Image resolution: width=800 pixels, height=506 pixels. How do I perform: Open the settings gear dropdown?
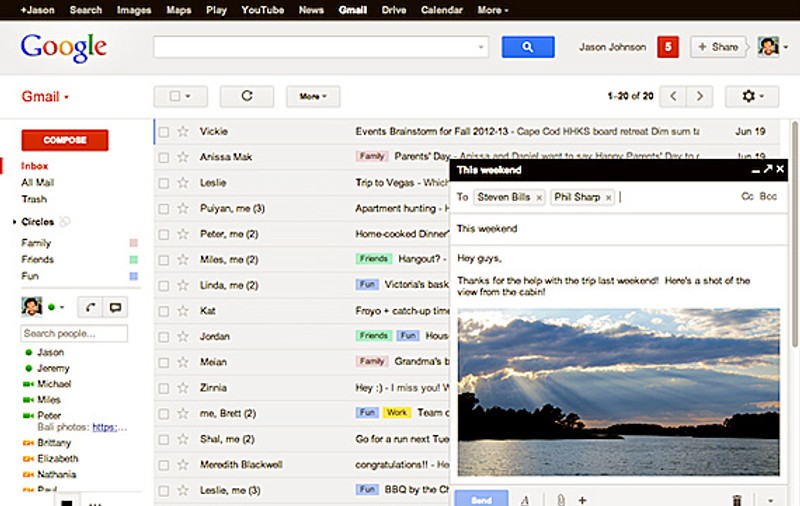click(x=752, y=96)
